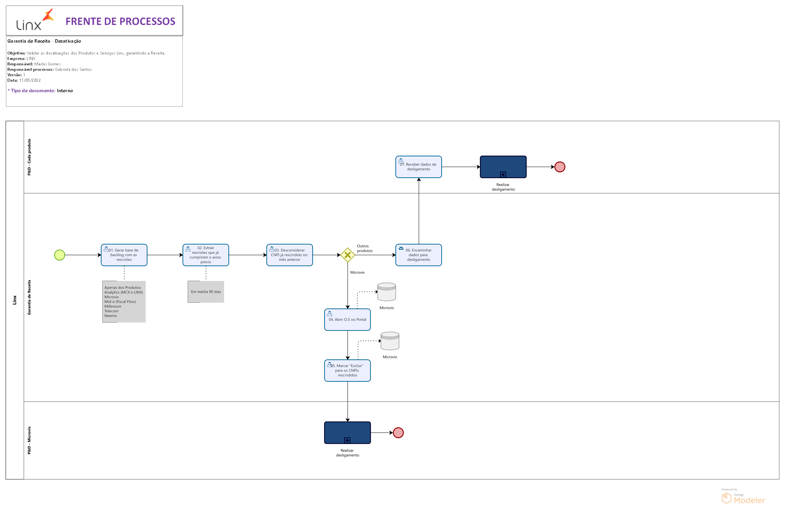Click the lower Microvix database cylinder icon

(390, 341)
